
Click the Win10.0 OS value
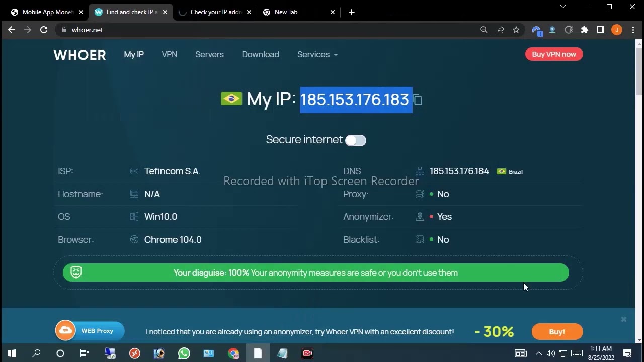(x=160, y=217)
